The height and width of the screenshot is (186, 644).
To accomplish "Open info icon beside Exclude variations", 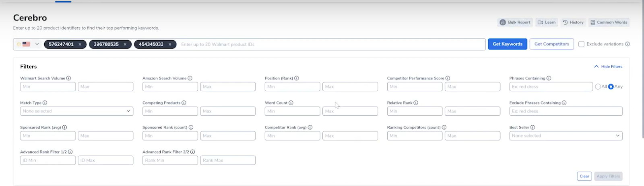I will pyautogui.click(x=627, y=44).
